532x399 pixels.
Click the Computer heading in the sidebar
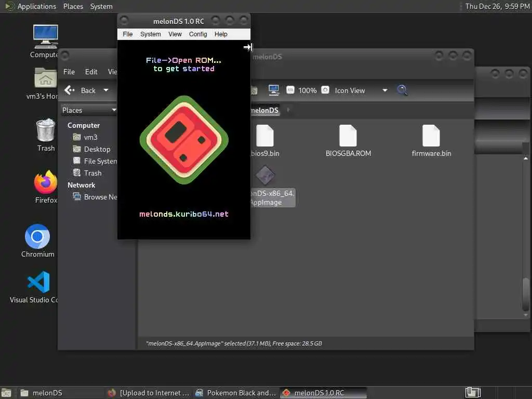coord(84,126)
